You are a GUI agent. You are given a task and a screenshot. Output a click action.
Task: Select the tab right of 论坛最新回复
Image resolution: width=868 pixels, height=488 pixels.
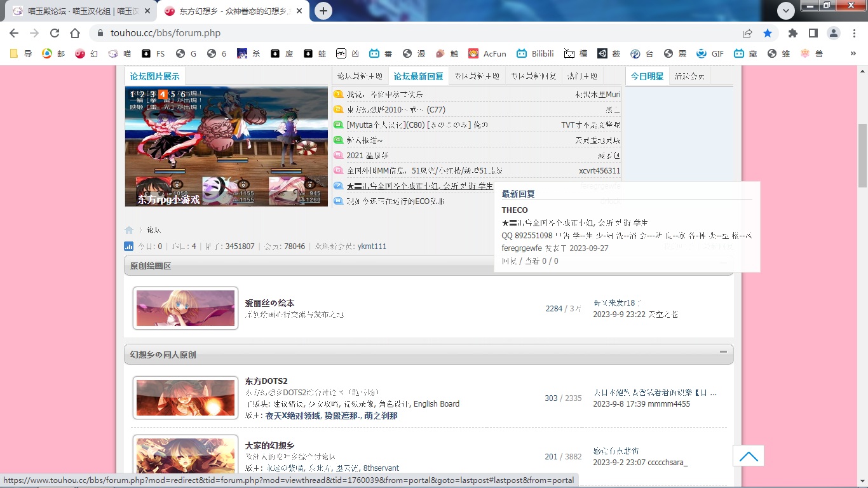click(477, 76)
